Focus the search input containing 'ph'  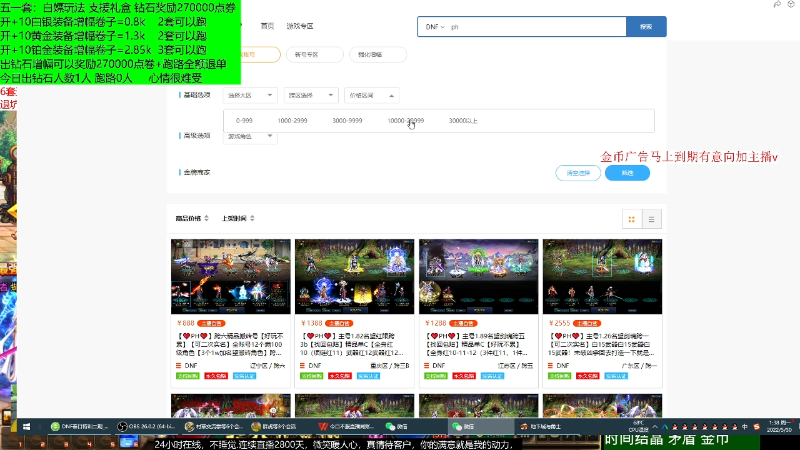(x=537, y=27)
